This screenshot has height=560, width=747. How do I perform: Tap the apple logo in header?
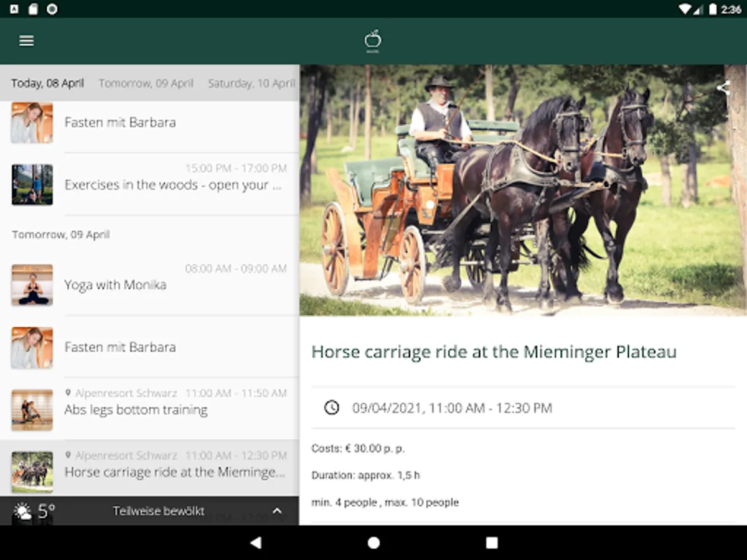pos(373,41)
